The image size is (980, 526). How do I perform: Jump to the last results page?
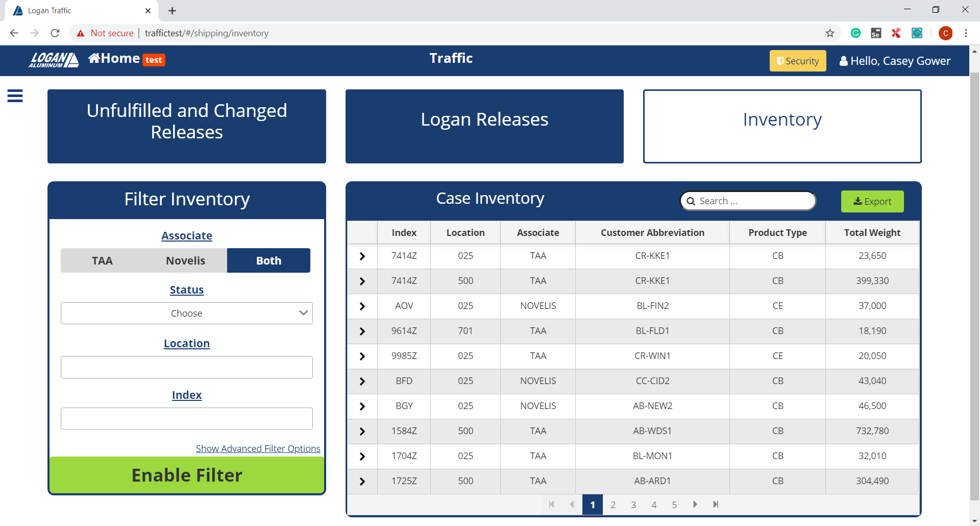click(x=716, y=505)
